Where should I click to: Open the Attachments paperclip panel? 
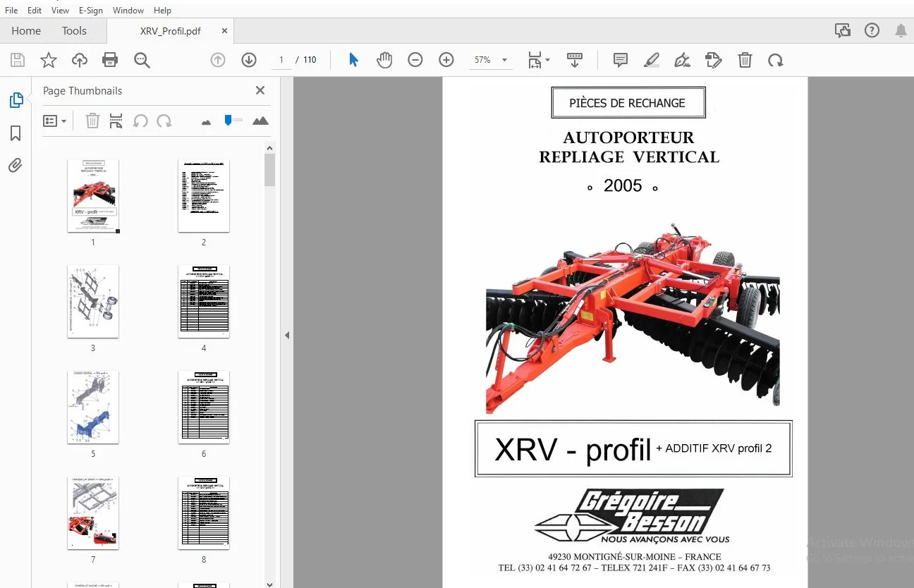[x=16, y=166]
